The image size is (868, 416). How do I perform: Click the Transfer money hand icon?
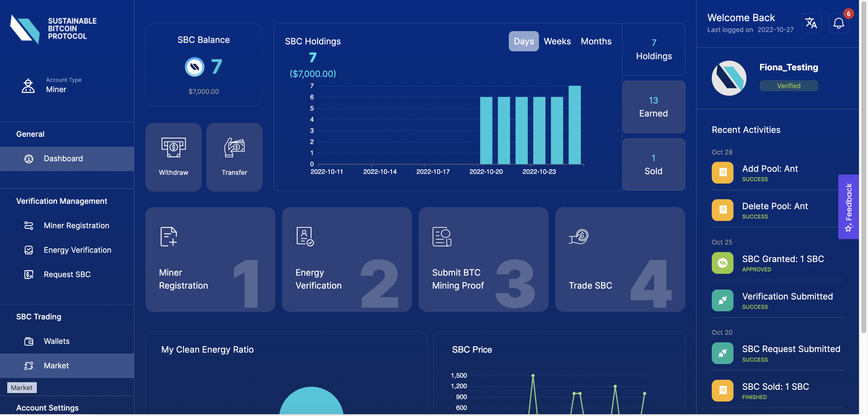(x=234, y=147)
